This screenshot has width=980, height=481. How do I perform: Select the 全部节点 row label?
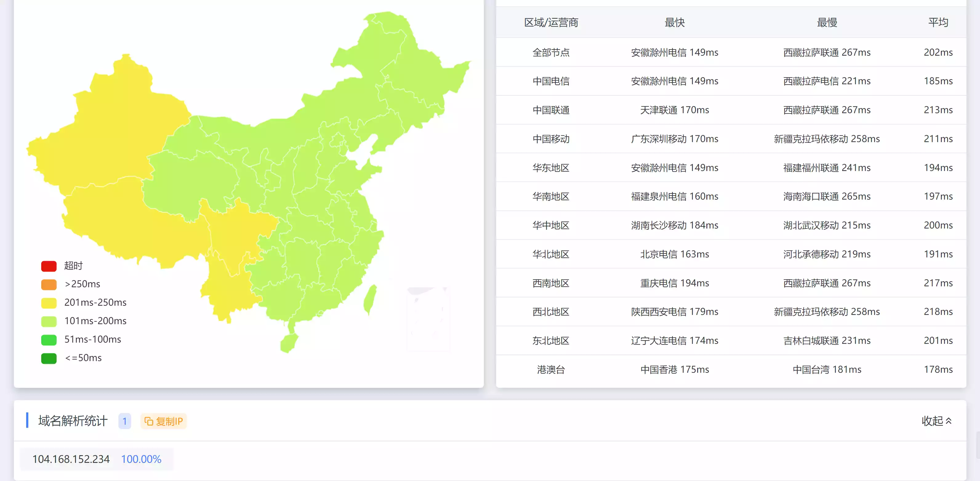[x=551, y=52]
